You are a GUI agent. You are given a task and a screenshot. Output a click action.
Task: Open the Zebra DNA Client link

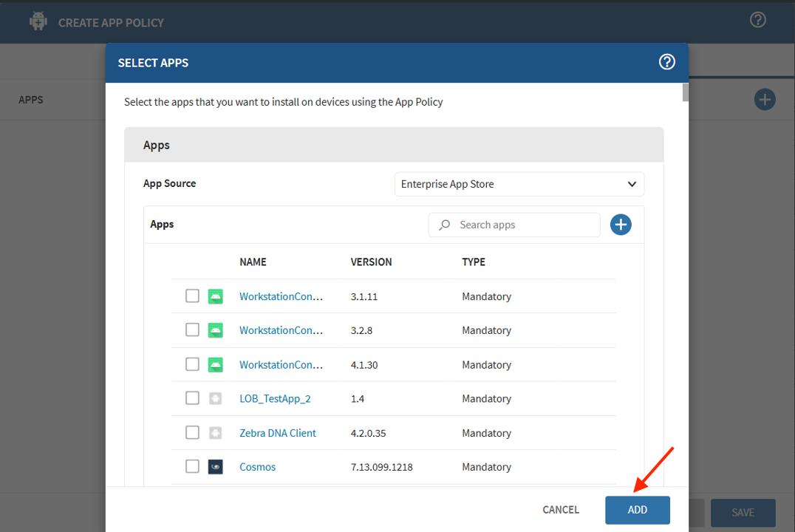pyautogui.click(x=277, y=433)
